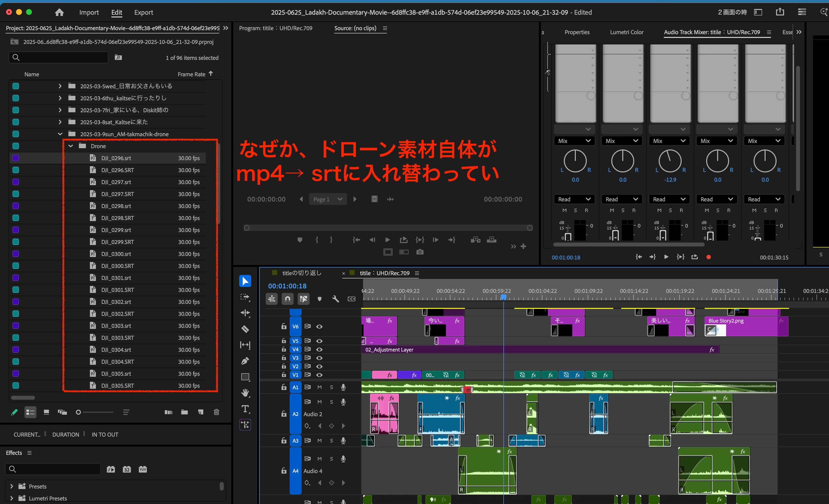This screenshot has width=829, height=504.
Task: Collapse the Drone folder
Action: (71, 146)
